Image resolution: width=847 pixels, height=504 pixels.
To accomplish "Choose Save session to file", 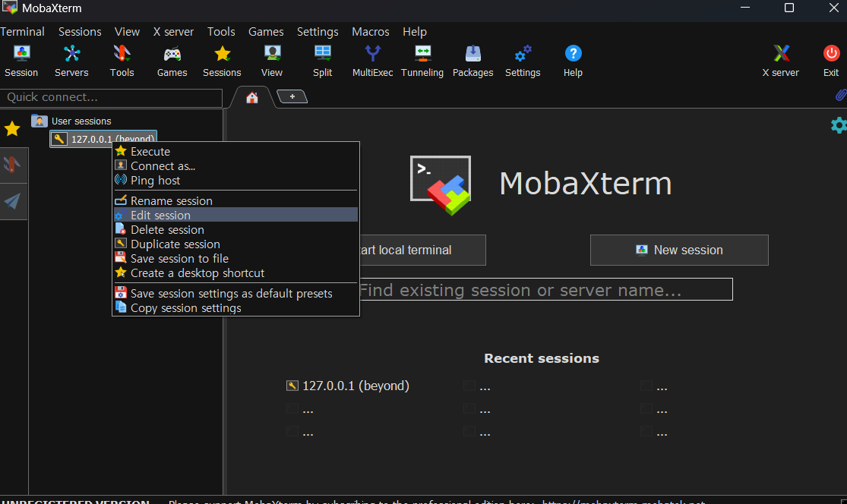I will click(236, 259).
